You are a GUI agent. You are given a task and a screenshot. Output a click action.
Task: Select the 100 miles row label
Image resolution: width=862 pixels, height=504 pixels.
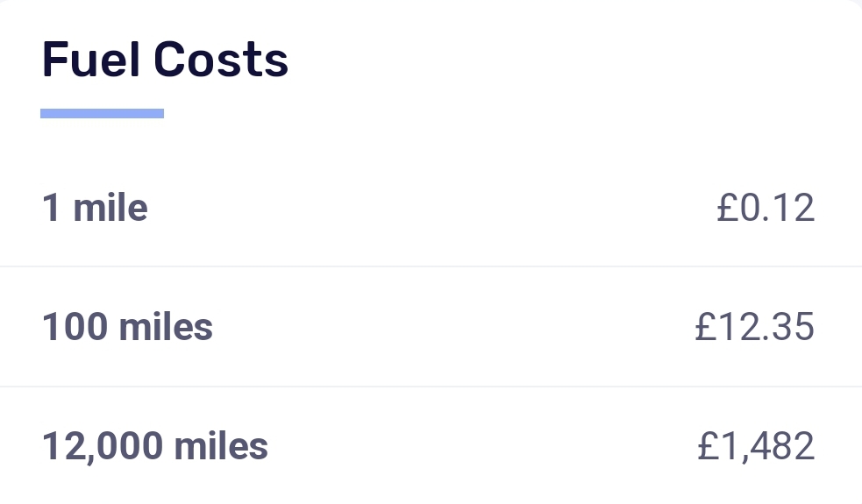point(127,328)
